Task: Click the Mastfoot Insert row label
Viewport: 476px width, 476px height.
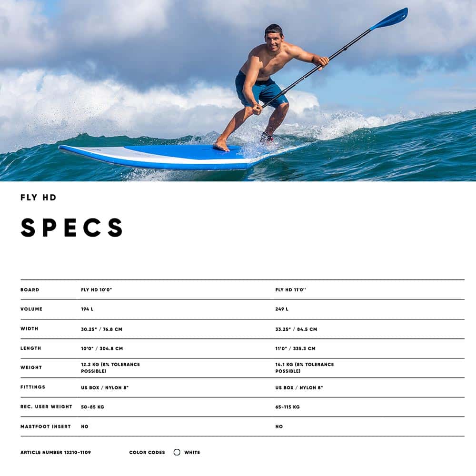Action: point(46,426)
